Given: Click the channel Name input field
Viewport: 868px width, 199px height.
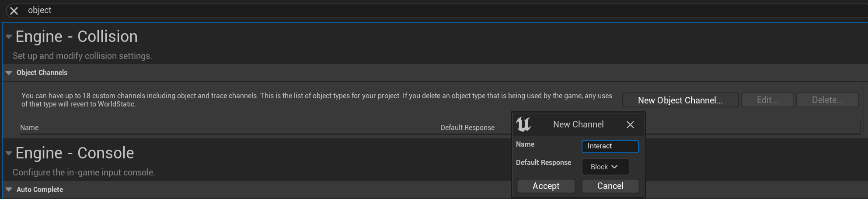Looking at the screenshot, I should coord(610,146).
